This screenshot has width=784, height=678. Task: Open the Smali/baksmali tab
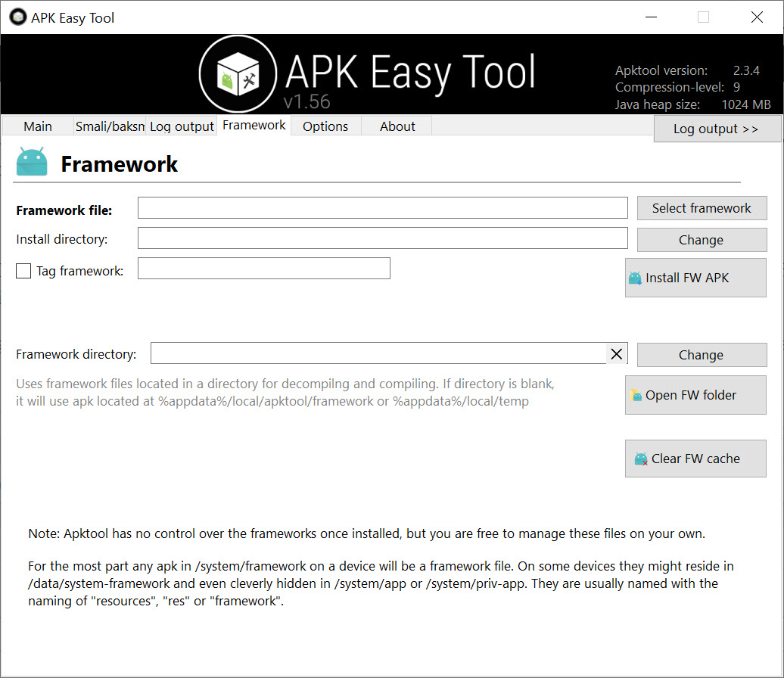pos(110,126)
